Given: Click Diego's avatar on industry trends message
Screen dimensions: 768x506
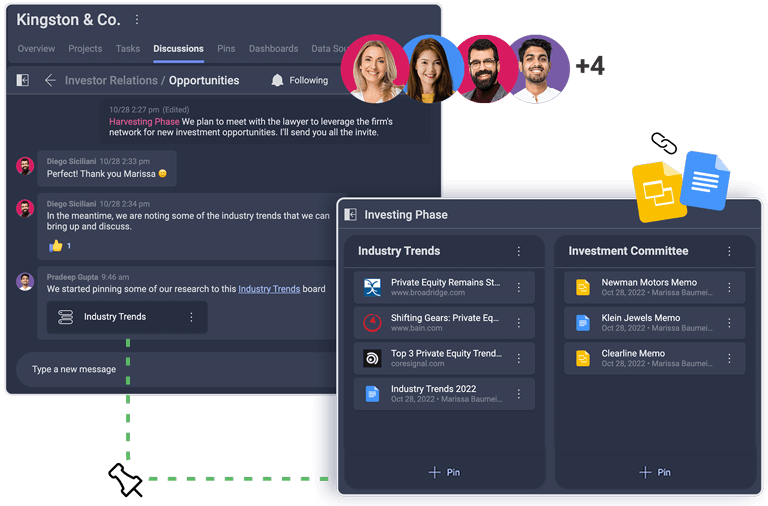Looking at the screenshot, I should (x=25, y=208).
